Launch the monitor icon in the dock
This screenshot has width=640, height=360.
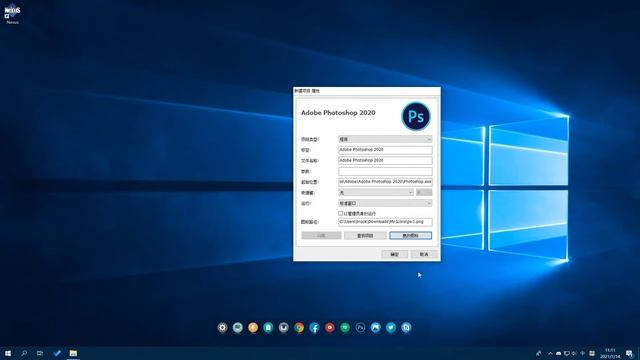click(238, 327)
